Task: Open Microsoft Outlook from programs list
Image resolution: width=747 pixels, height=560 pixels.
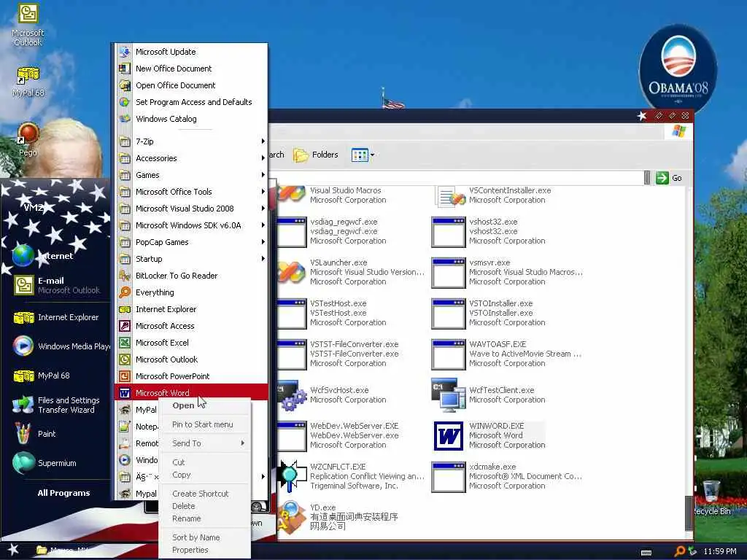Action: coord(190,359)
